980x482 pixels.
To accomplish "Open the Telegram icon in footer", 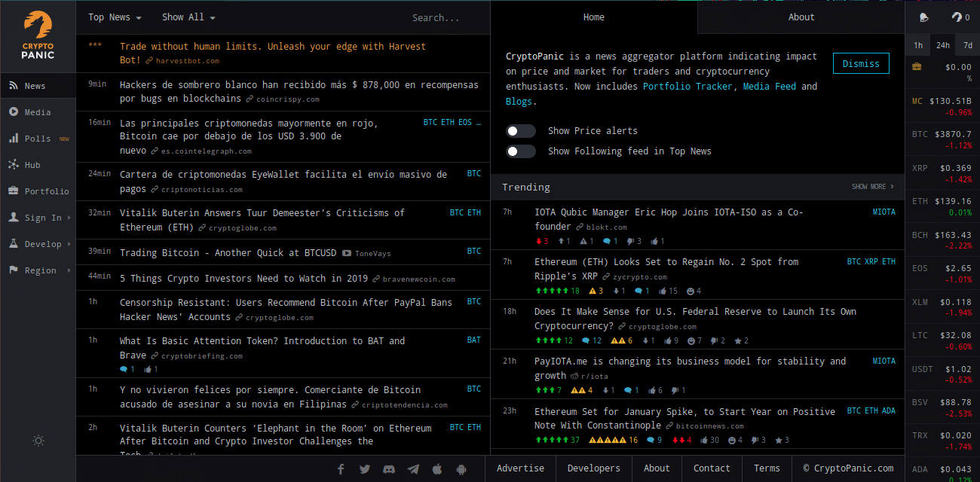I will pos(413,468).
